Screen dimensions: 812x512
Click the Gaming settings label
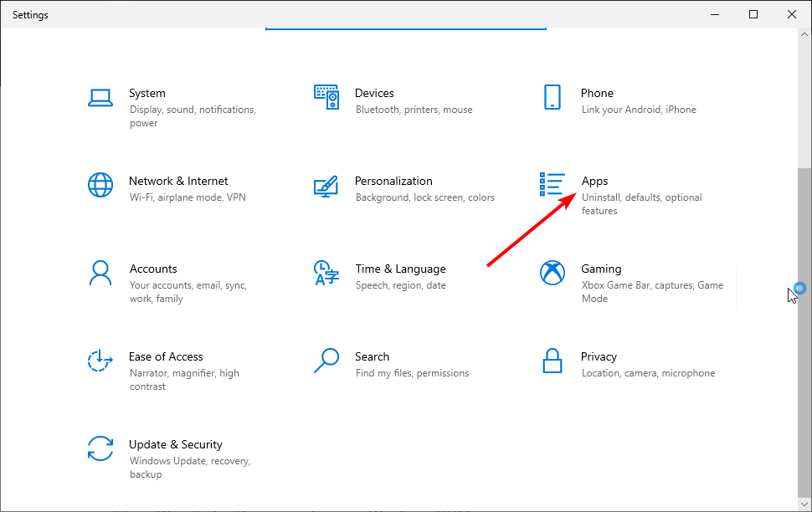coord(601,269)
